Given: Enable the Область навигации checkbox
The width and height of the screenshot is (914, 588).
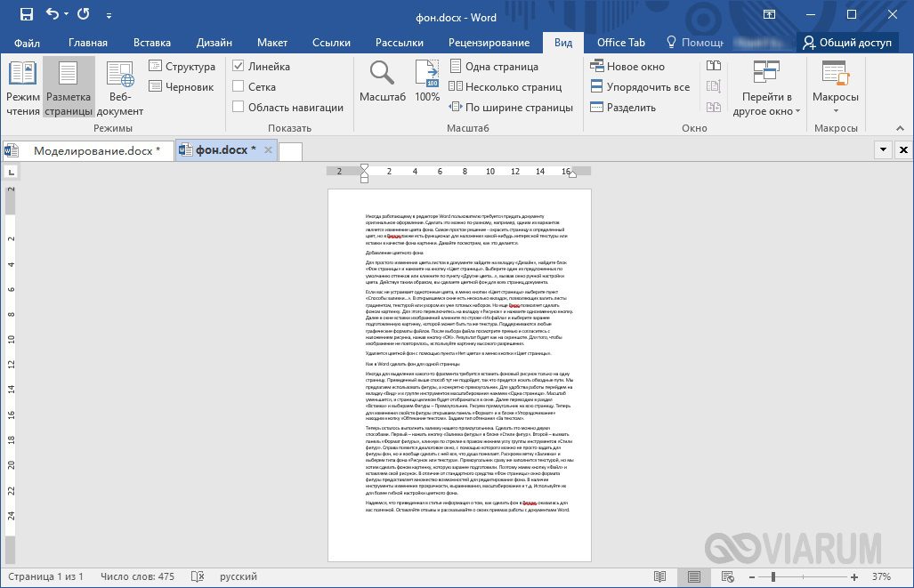Looking at the screenshot, I should click(x=238, y=107).
